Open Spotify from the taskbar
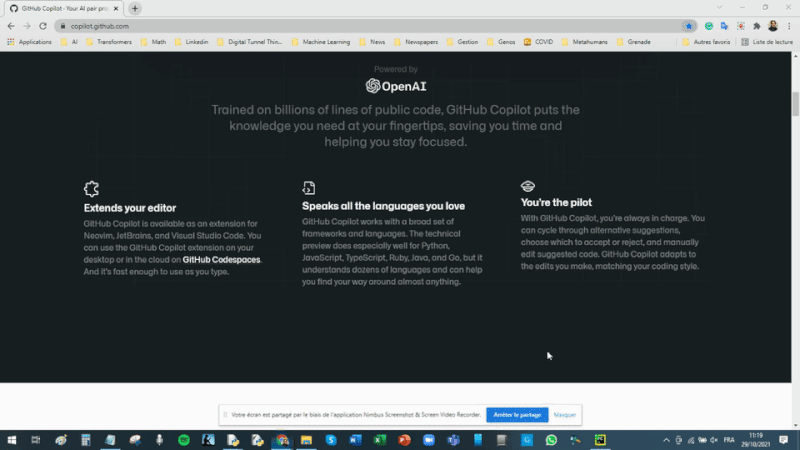 (x=184, y=440)
